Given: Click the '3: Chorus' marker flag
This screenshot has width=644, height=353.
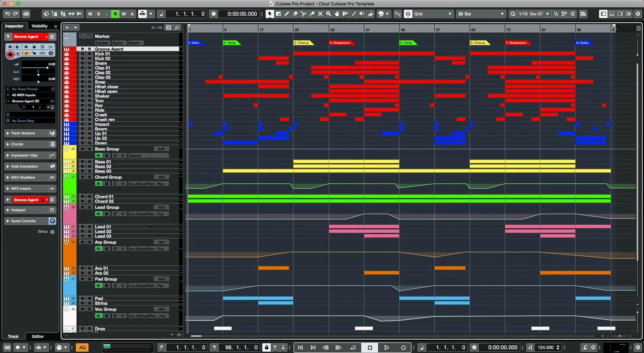Looking at the screenshot, I should [x=303, y=43].
